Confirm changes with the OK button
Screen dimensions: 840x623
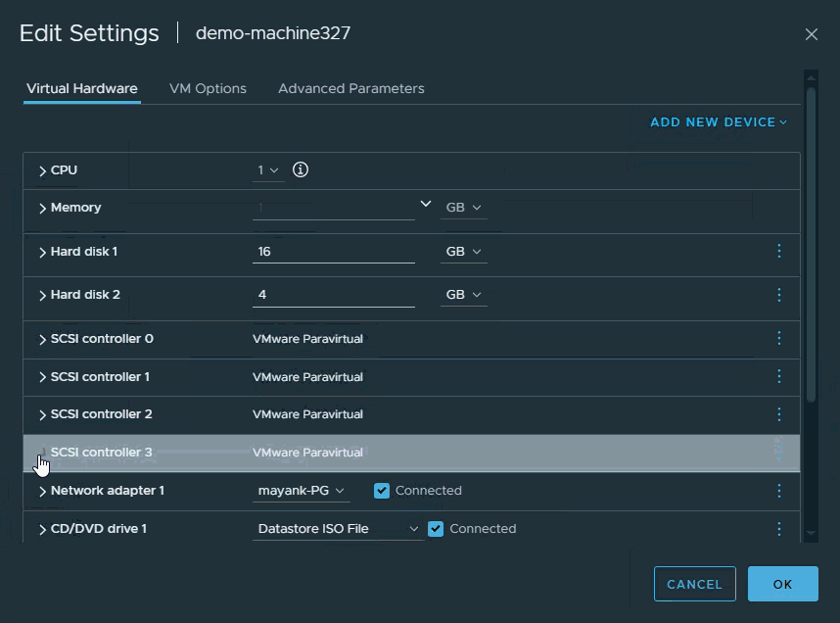click(782, 583)
